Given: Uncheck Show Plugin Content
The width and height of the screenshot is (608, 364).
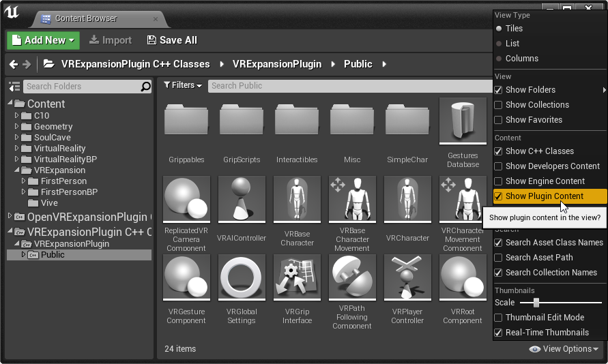Looking at the screenshot, I should coord(498,196).
